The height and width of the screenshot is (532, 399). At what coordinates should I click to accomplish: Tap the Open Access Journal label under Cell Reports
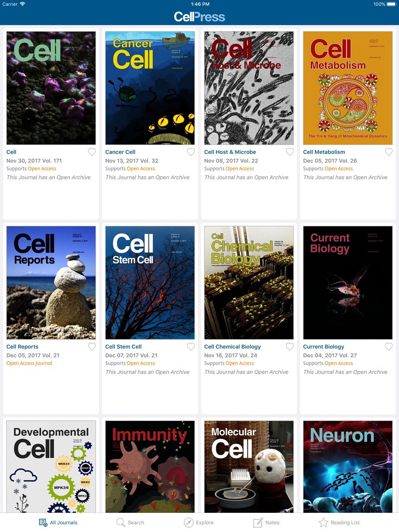coord(29,363)
